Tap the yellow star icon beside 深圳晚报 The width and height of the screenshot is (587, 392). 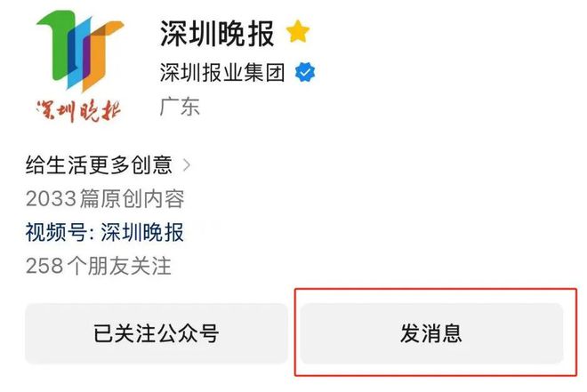298,31
